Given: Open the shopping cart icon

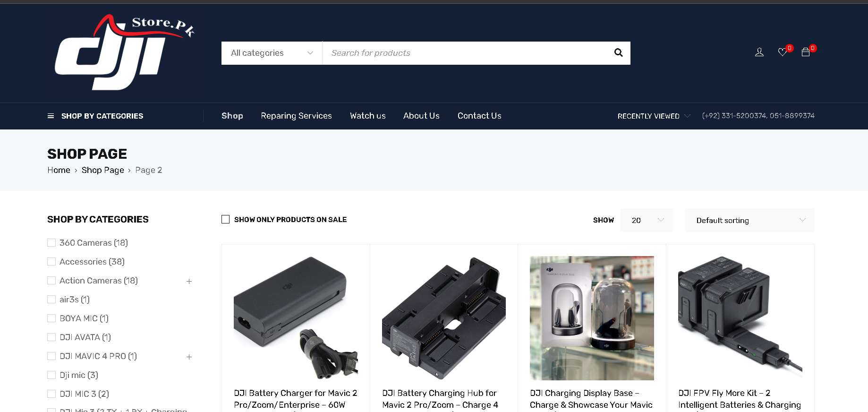Looking at the screenshot, I should [806, 52].
